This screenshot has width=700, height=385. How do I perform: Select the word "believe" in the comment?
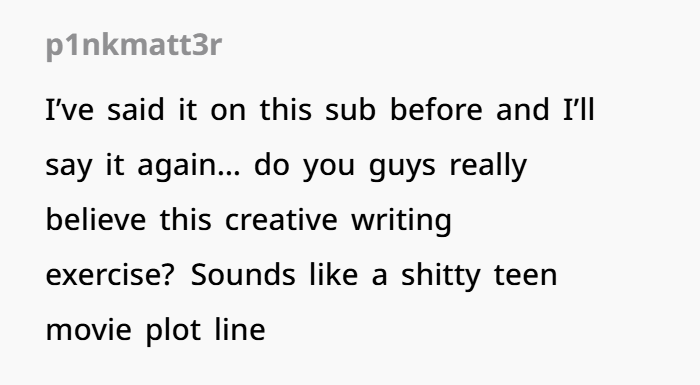(96, 219)
